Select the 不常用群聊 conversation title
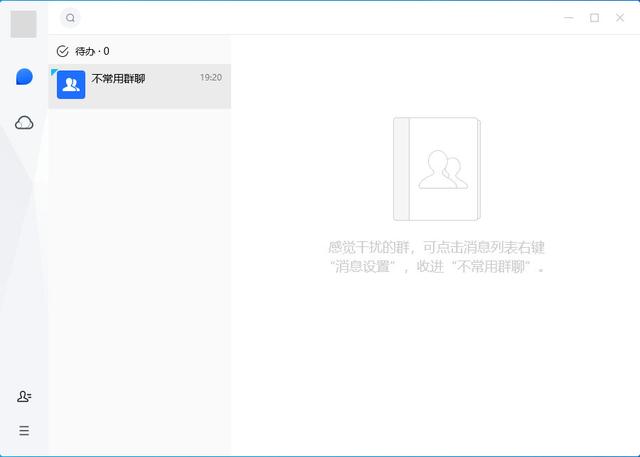 coord(118,78)
